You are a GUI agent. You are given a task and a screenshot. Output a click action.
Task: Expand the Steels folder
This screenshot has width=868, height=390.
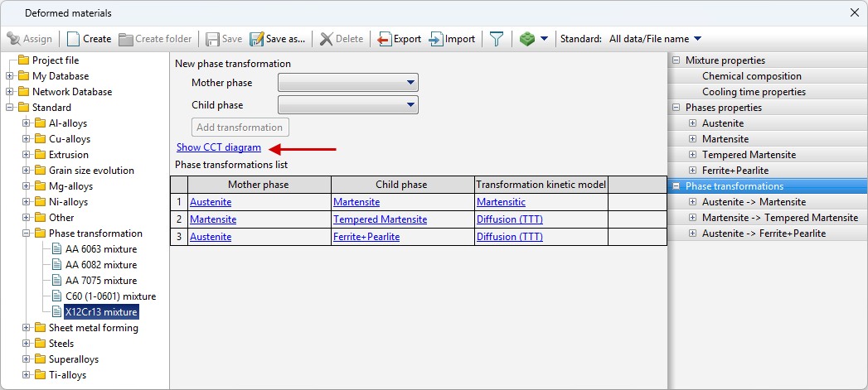pos(27,344)
